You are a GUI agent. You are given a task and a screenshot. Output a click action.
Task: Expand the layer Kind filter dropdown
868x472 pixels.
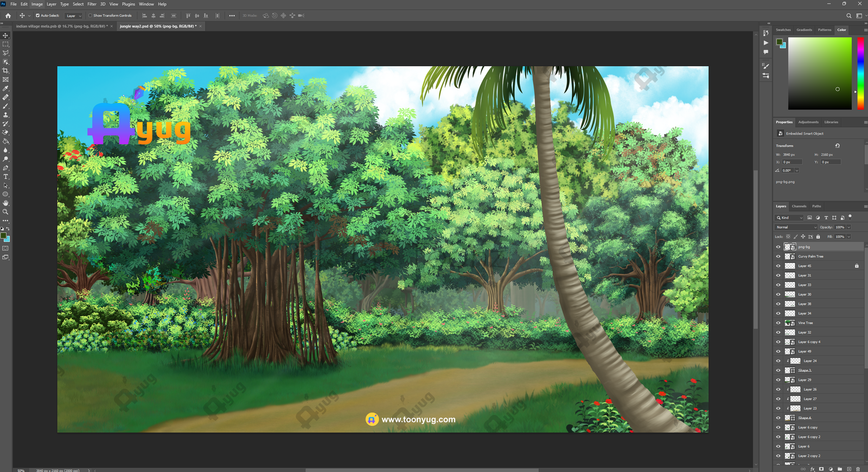(x=790, y=218)
